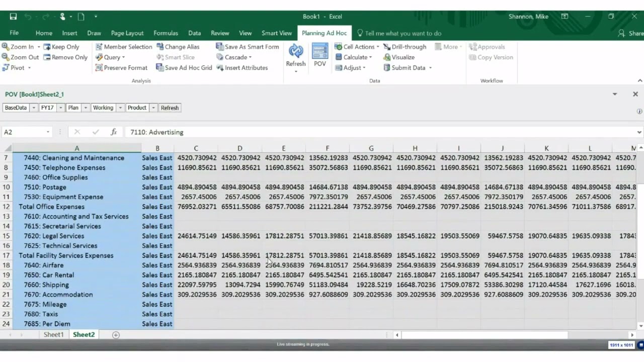
Task: Select cell '7685: Per Diem'
Action: (x=77, y=324)
